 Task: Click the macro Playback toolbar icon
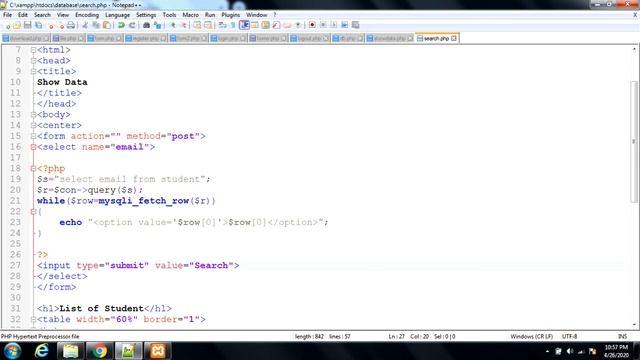tap(334, 25)
